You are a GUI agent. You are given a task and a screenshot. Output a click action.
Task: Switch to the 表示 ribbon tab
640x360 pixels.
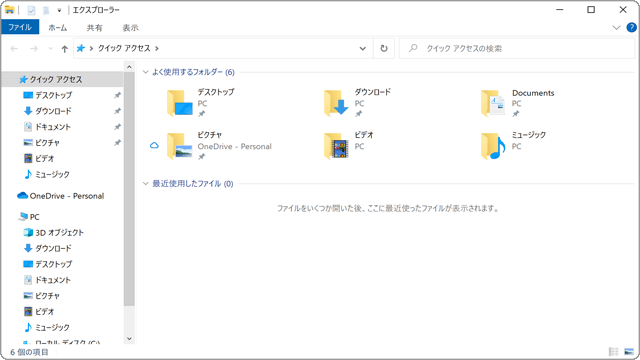coord(130,27)
